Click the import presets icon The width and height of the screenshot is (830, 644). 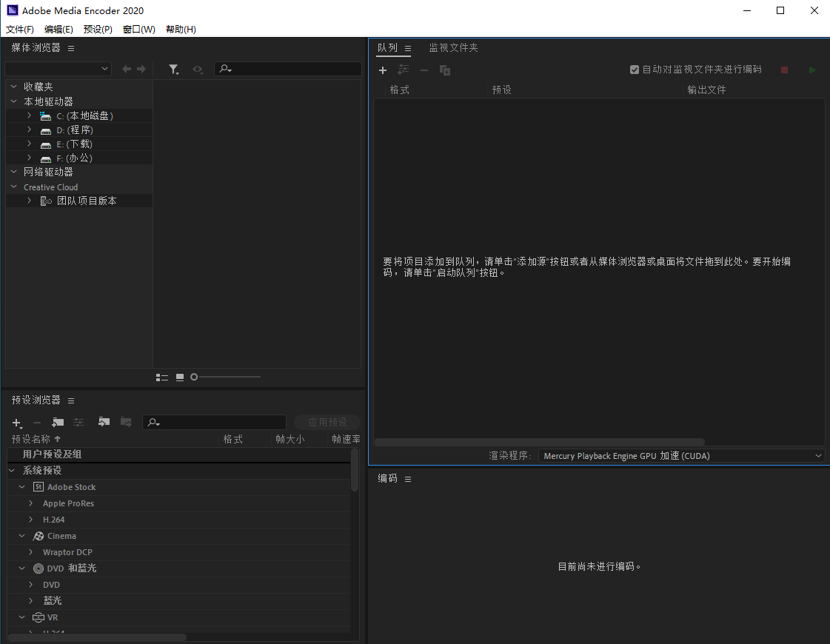104,423
